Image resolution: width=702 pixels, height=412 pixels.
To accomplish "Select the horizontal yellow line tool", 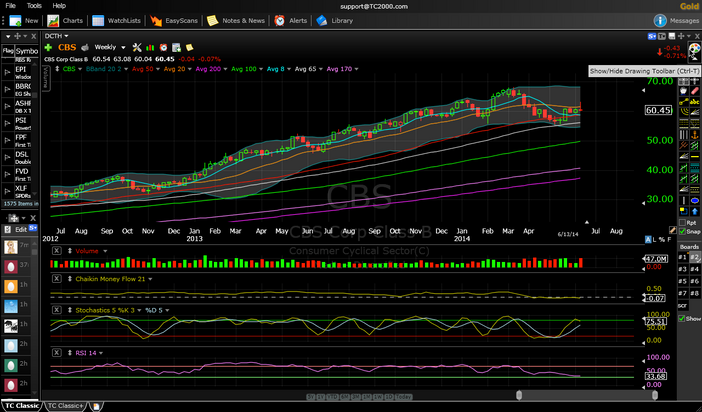I will click(694, 156).
